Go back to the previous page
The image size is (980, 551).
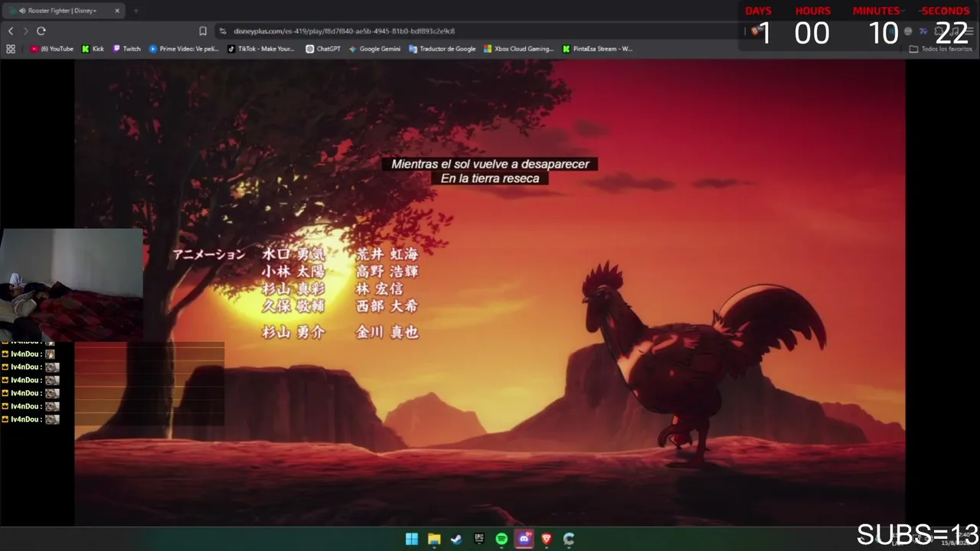11,31
